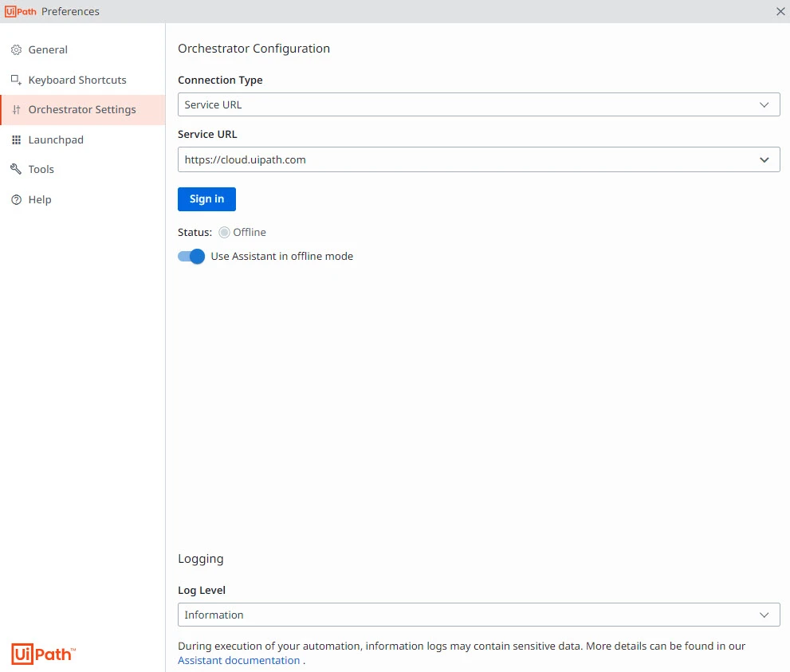Click the Orchestrator Settings sliders icon

16,110
